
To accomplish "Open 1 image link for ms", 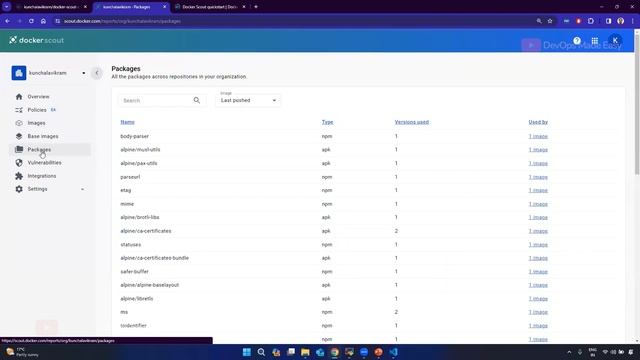I will (538, 312).
